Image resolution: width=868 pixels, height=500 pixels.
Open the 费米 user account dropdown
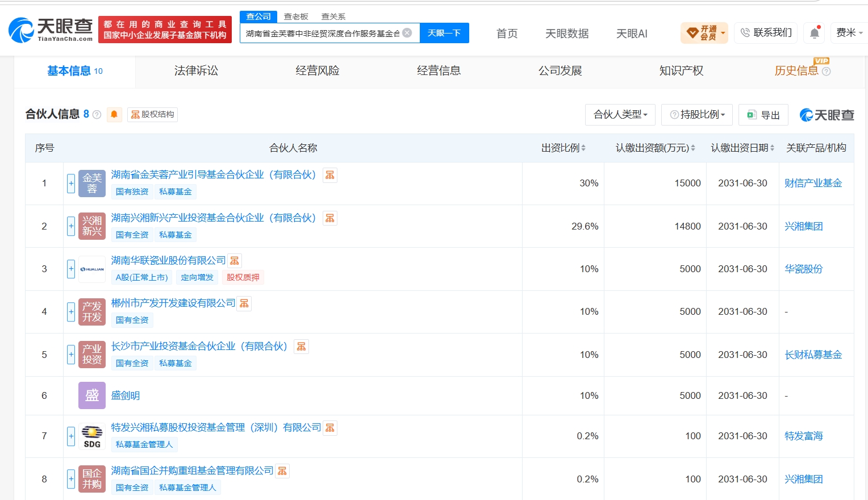[849, 33]
